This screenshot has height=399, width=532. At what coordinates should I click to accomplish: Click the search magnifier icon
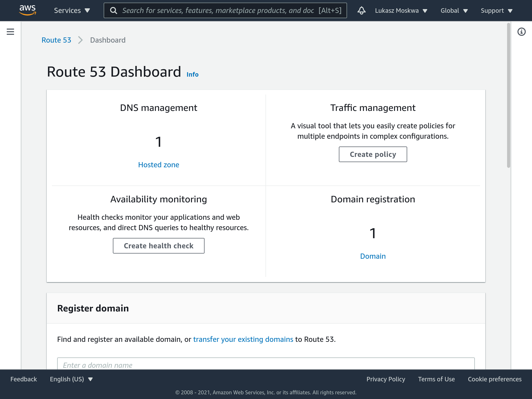[114, 10]
